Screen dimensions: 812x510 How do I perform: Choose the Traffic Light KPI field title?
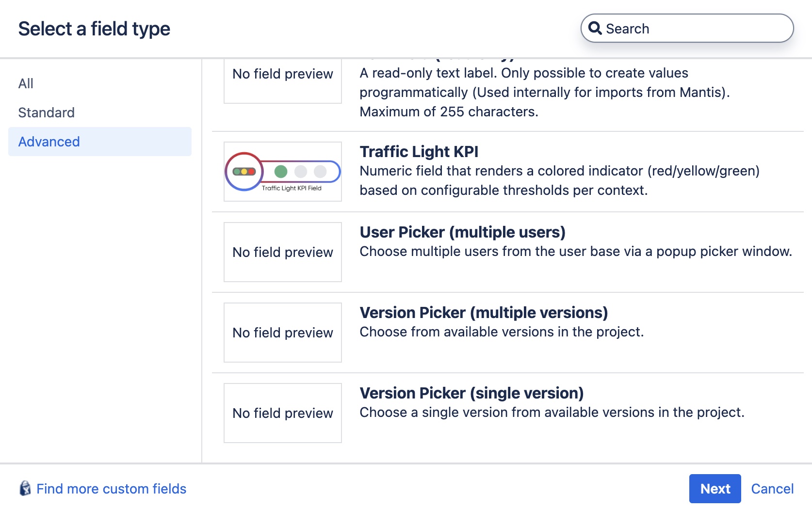point(419,152)
